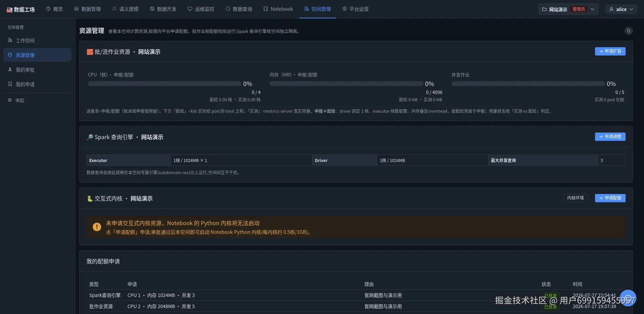
Task: Open the Notebook tab
Action: coord(278,9)
